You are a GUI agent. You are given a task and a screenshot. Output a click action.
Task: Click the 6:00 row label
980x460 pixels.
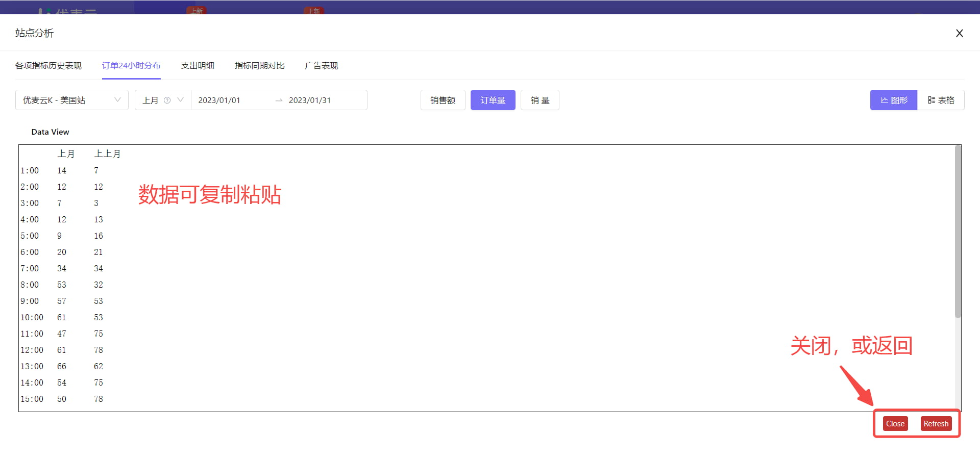[30, 252]
